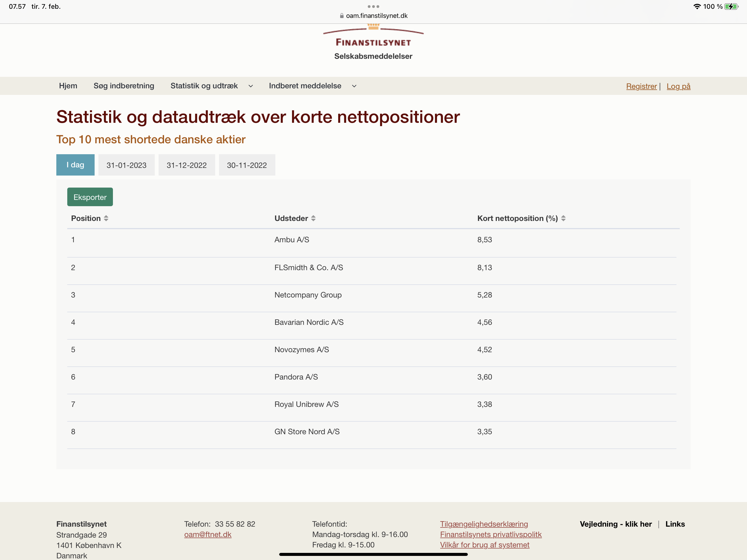Select the Selskabsmeddelelser subtitle text
Image resolution: width=747 pixels, height=560 pixels.
tap(373, 56)
